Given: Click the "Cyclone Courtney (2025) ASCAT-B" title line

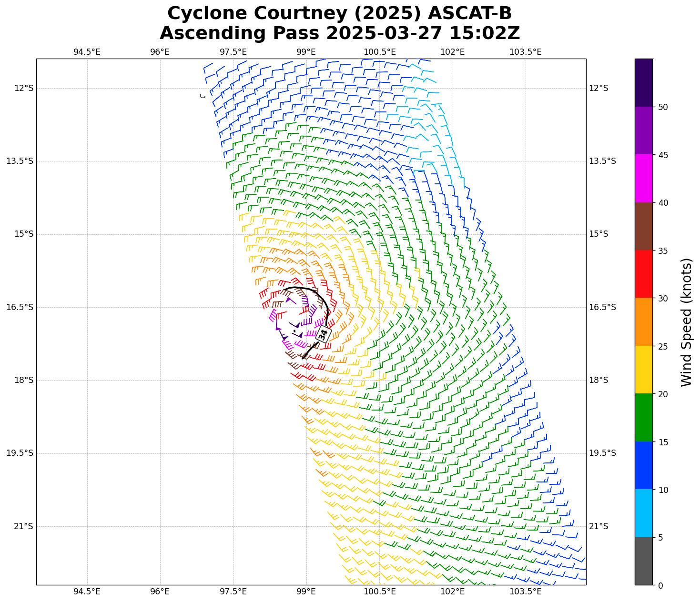Looking at the screenshot, I should click(x=339, y=13).
